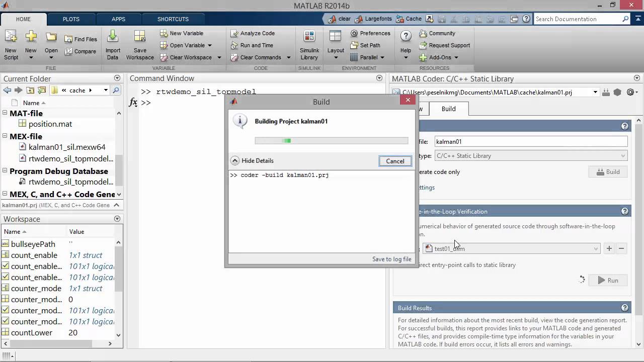
Task: Click the fx function browser icon
Action: click(x=133, y=103)
